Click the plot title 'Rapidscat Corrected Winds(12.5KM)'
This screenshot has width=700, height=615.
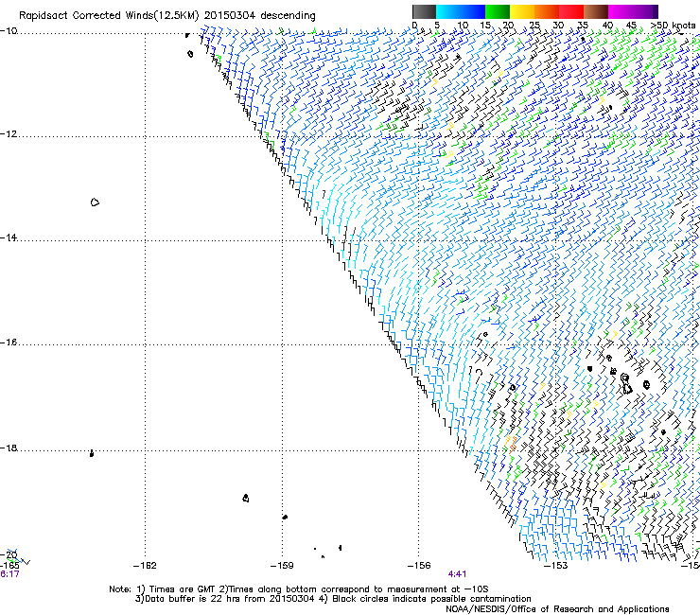tap(109, 16)
